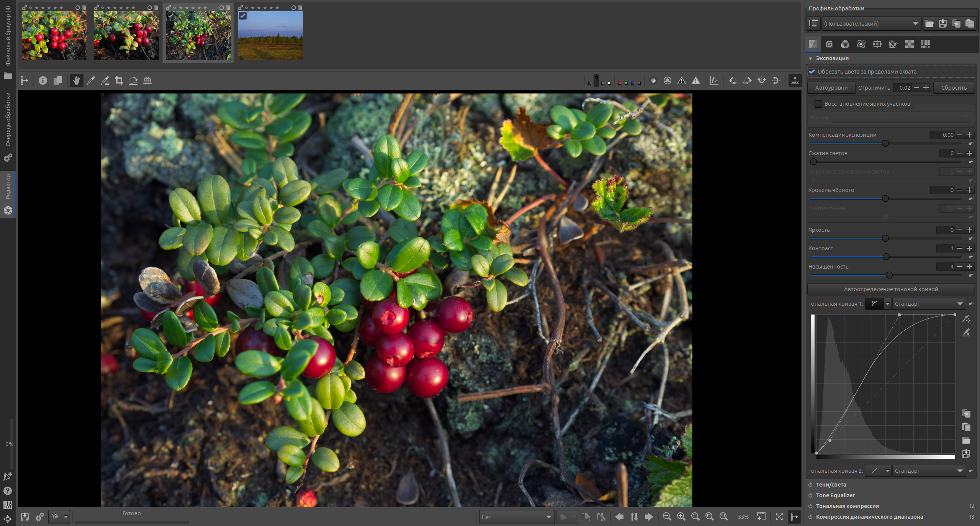This screenshot has height=526, width=980.
Task: Click Автоопределение тоновой кривой button
Action: pyautogui.click(x=890, y=289)
